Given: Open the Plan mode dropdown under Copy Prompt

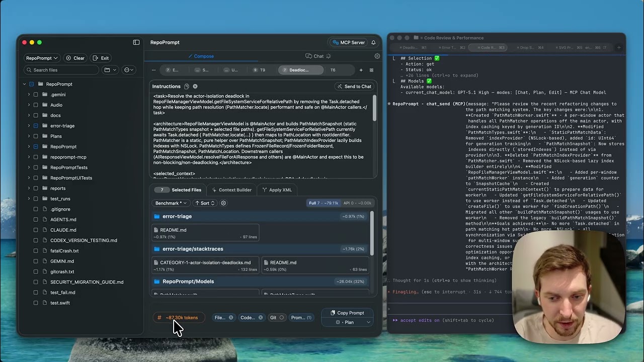Looking at the screenshot, I should tap(349, 322).
